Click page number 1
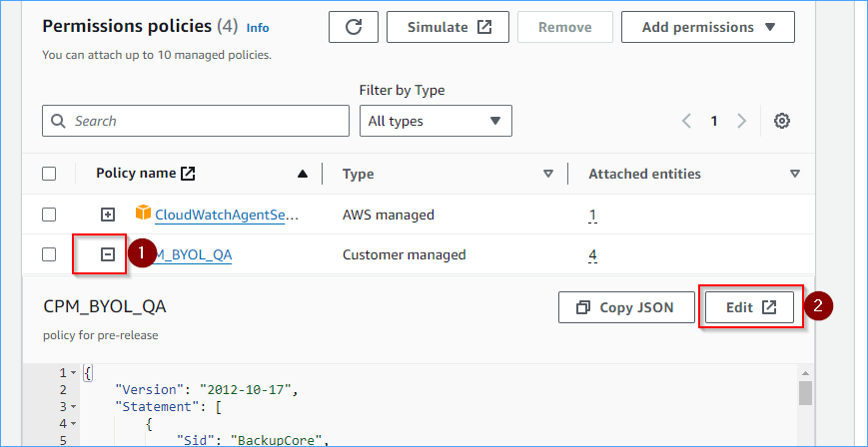This screenshot has width=868, height=447. click(x=714, y=121)
